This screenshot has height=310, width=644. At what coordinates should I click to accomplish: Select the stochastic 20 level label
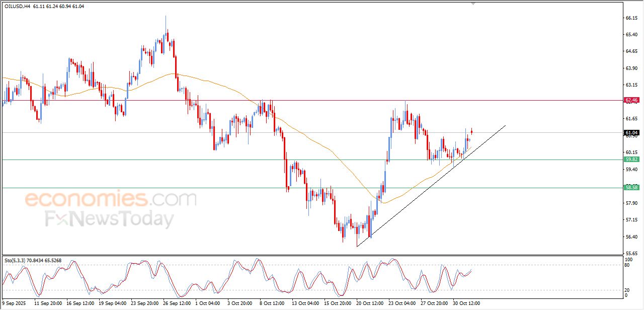pyautogui.click(x=626, y=290)
